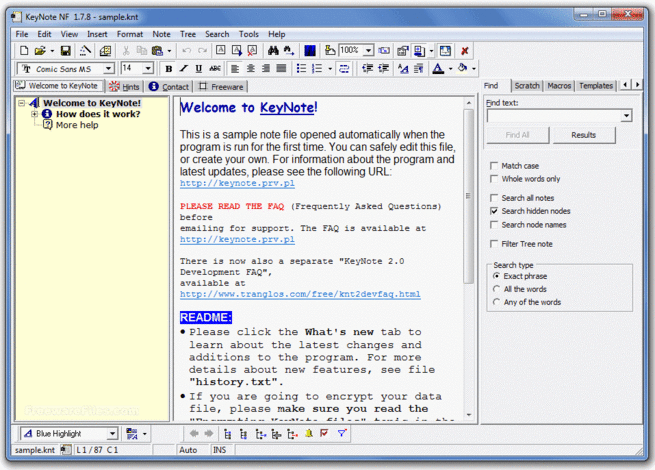Open the Tree menu
The image size is (655, 470).
(x=188, y=34)
